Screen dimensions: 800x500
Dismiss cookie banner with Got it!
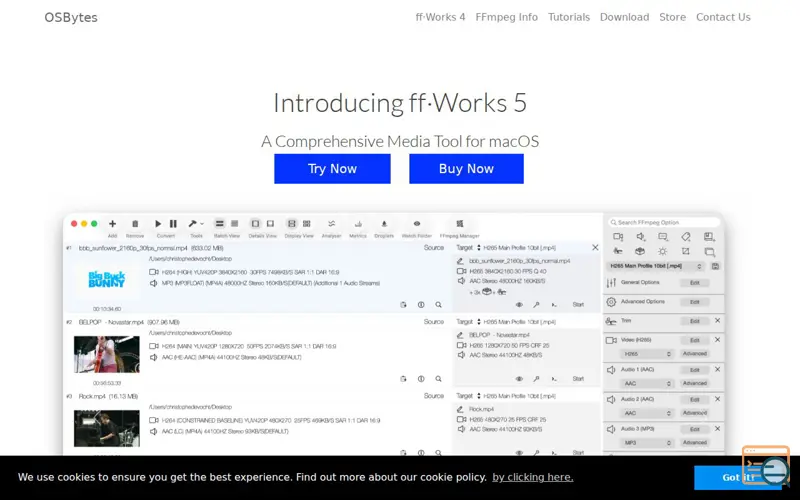[738, 478]
